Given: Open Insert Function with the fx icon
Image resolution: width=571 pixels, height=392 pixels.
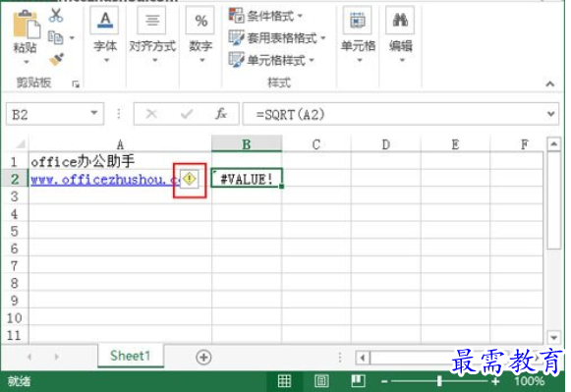Looking at the screenshot, I should [221, 114].
